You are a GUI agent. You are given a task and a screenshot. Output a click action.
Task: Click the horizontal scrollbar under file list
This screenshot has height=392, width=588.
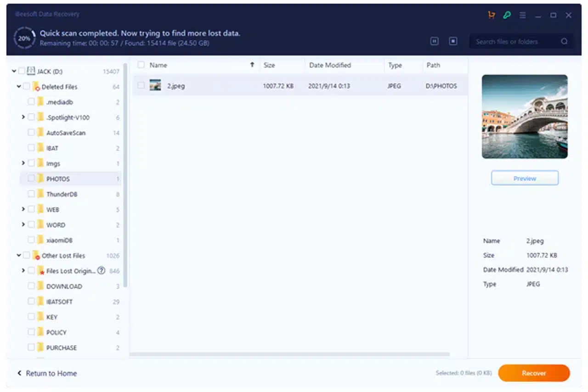tap(289, 354)
